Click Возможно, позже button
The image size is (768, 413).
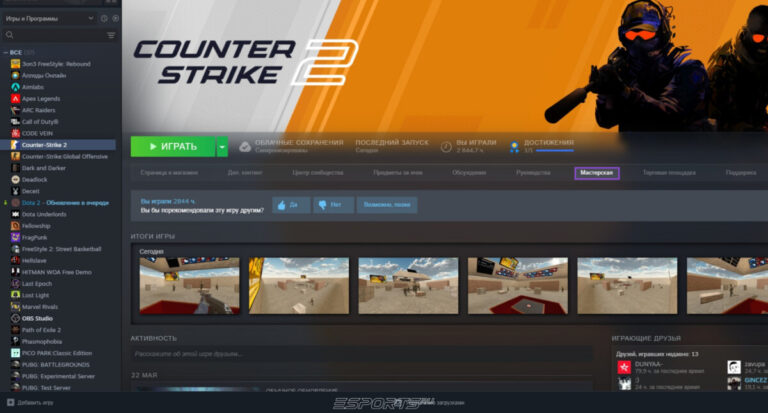click(387, 205)
